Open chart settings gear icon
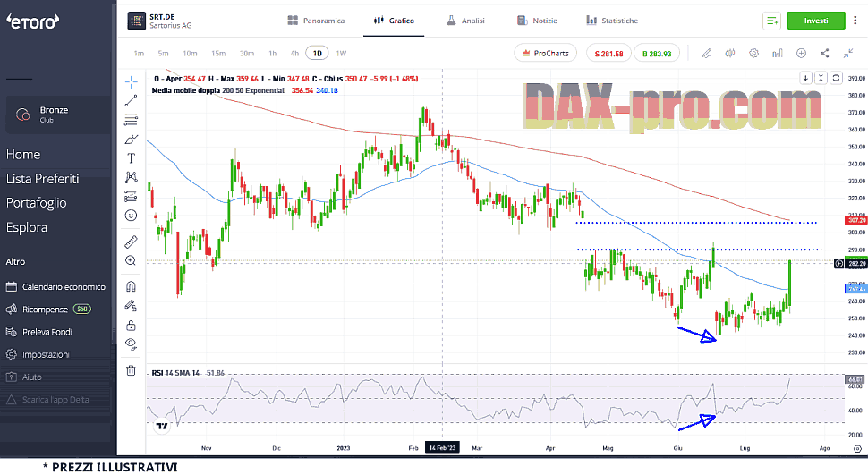This screenshot has height=475, width=868. (x=754, y=53)
